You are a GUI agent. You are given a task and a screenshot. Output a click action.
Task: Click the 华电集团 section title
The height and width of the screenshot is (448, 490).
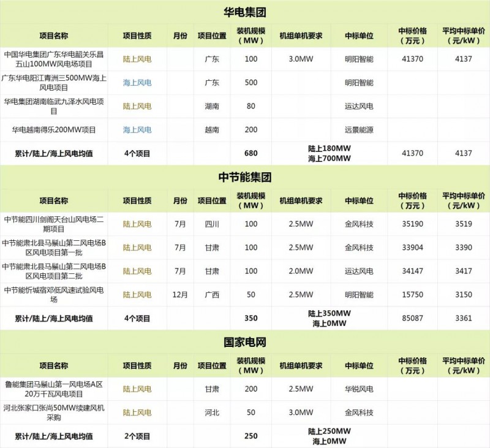[245, 12]
